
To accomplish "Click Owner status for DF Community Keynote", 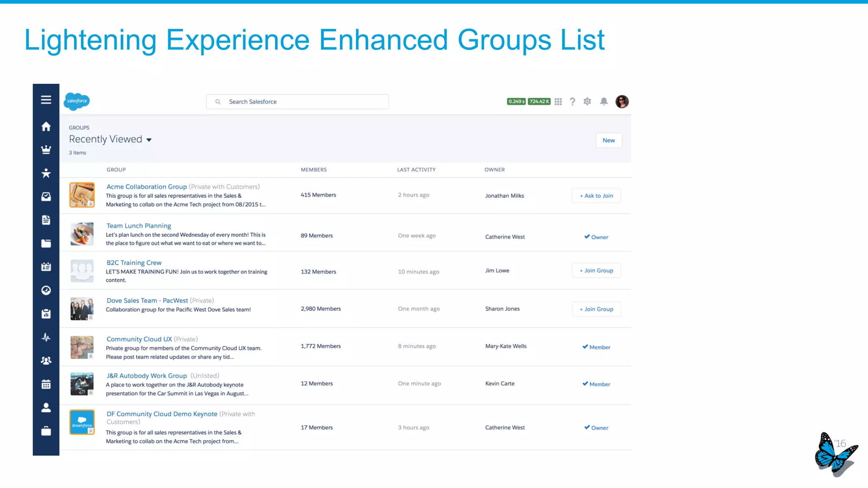I will coord(596,427).
